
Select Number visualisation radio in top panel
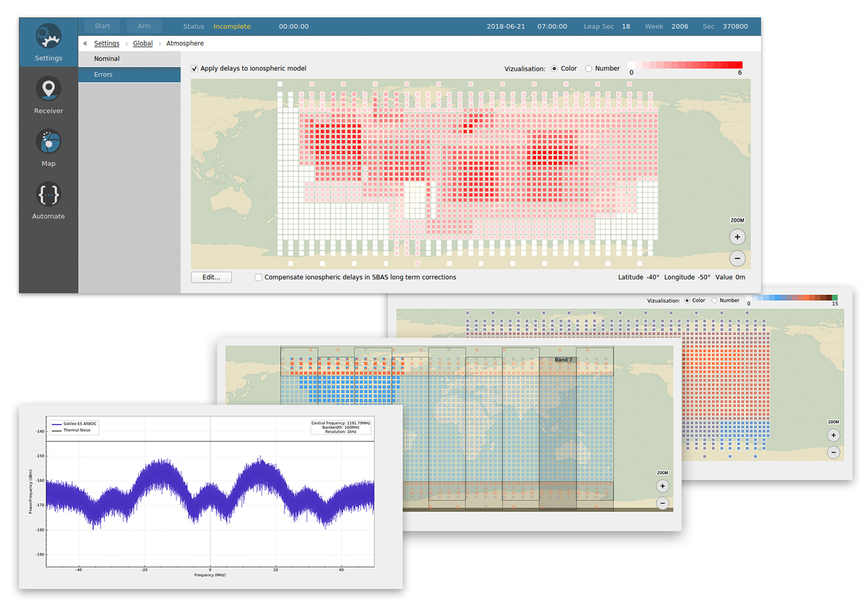click(589, 69)
